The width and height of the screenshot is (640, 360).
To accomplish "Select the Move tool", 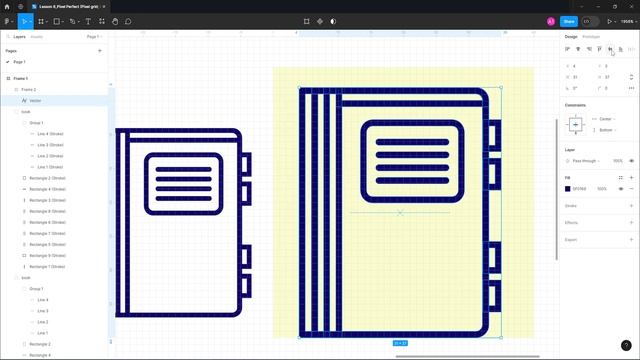I will 24,21.
